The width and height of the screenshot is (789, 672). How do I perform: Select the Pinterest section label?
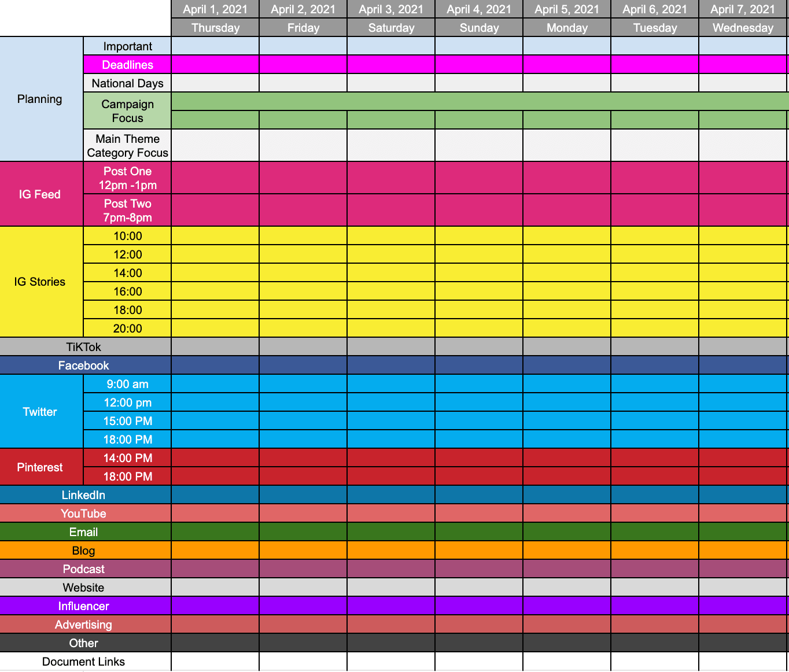(x=41, y=467)
